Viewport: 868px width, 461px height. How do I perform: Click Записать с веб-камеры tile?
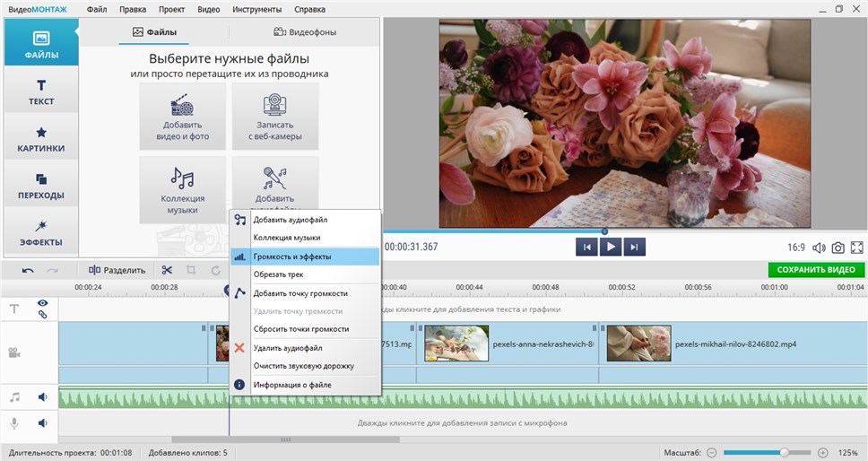tap(275, 117)
